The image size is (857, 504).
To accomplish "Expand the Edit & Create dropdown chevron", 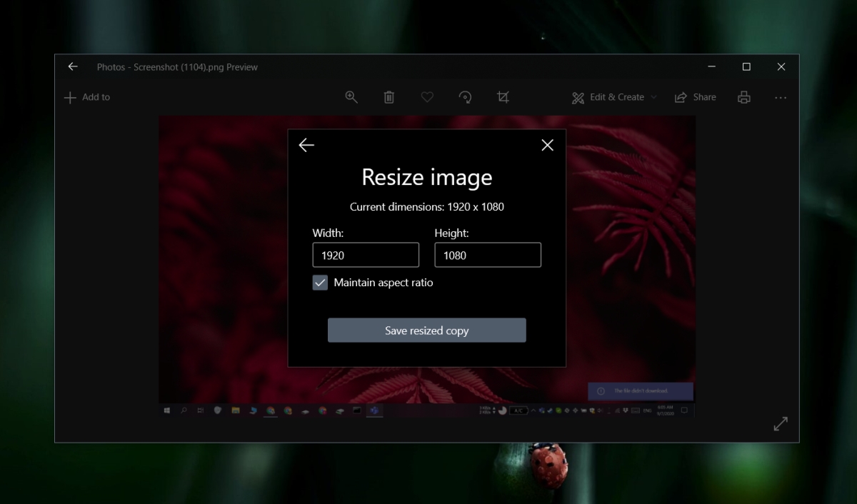I will (654, 97).
